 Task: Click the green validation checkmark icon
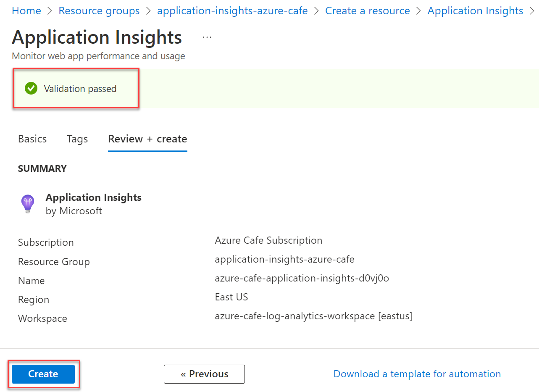(31, 89)
